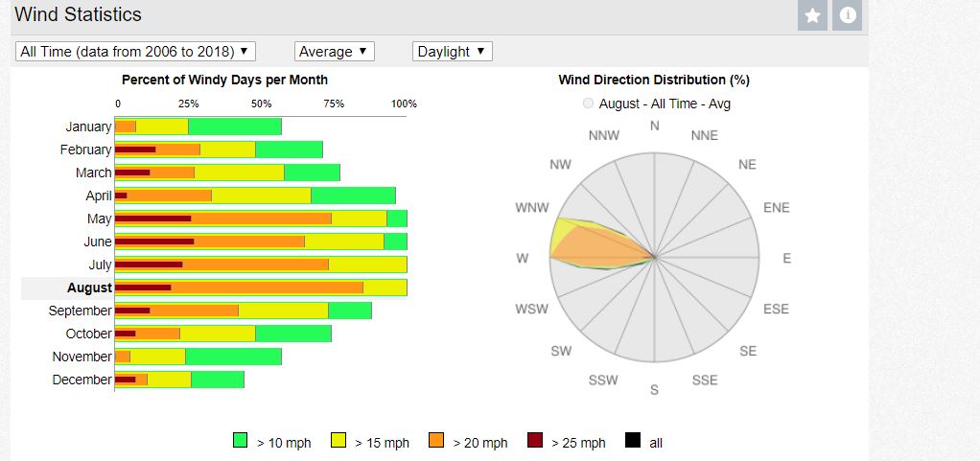
Task: Click the dark red segment of June's bar
Action: click(x=154, y=242)
